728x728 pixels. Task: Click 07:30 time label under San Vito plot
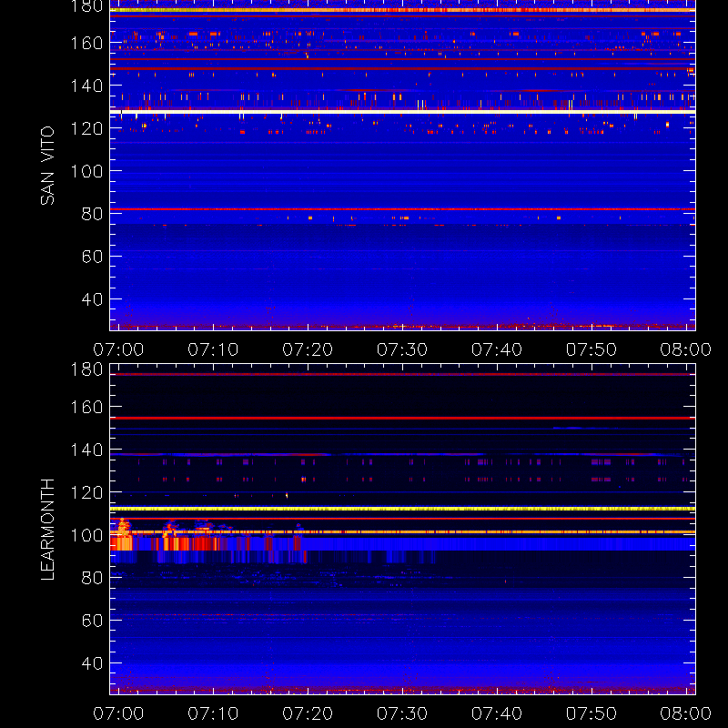click(402, 349)
